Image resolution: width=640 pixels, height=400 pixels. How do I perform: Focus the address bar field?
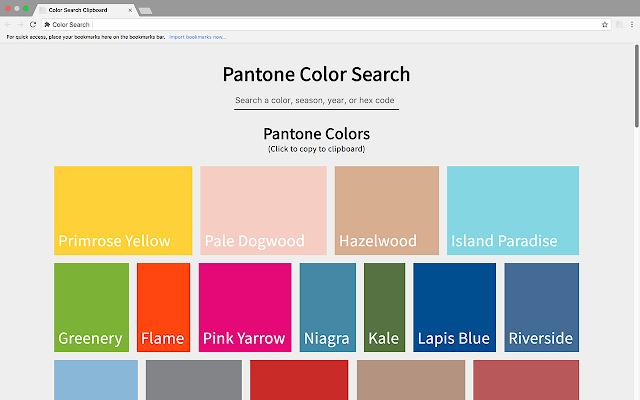[x=326, y=24]
